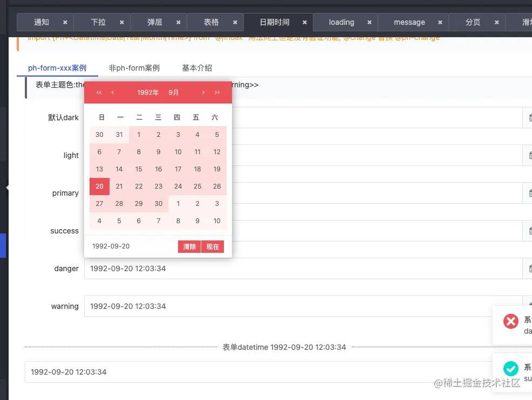Viewport: 532px width, 400px height.
Task: Select the message tab at the top
Action: [x=409, y=22]
